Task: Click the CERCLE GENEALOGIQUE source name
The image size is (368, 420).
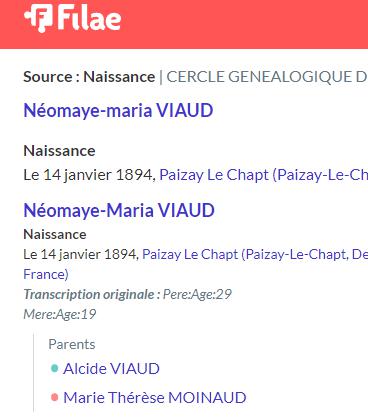Action: point(267,77)
